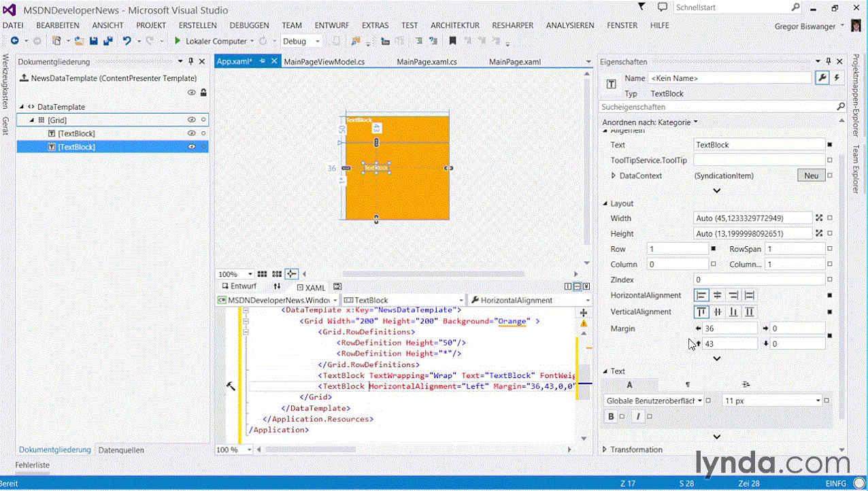This screenshot has width=868, height=491.
Task: Set VerticalAlignment to Bottom
Action: pos(733,311)
